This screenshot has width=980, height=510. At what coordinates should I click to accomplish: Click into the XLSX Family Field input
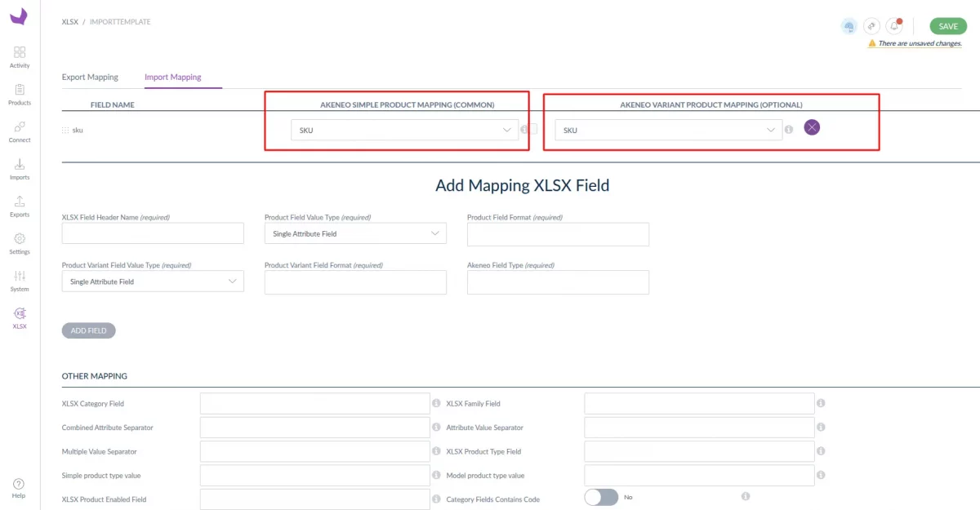click(700, 403)
